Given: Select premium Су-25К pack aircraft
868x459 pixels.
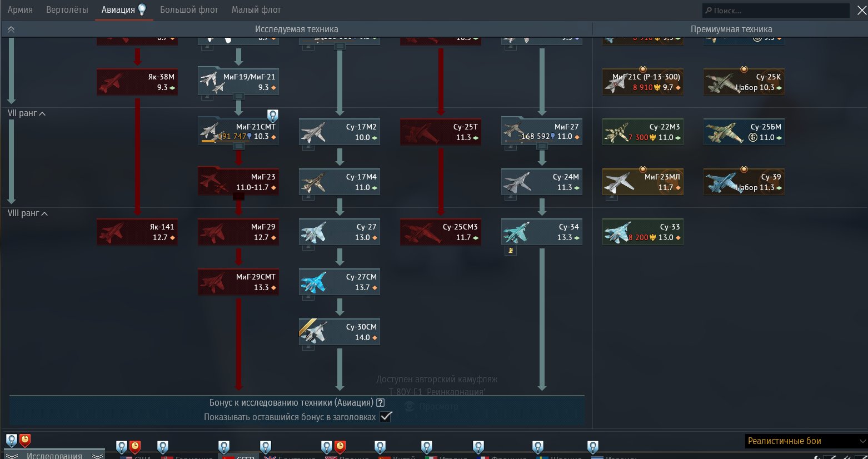Looking at the screenshot, I should pos(744,82).
